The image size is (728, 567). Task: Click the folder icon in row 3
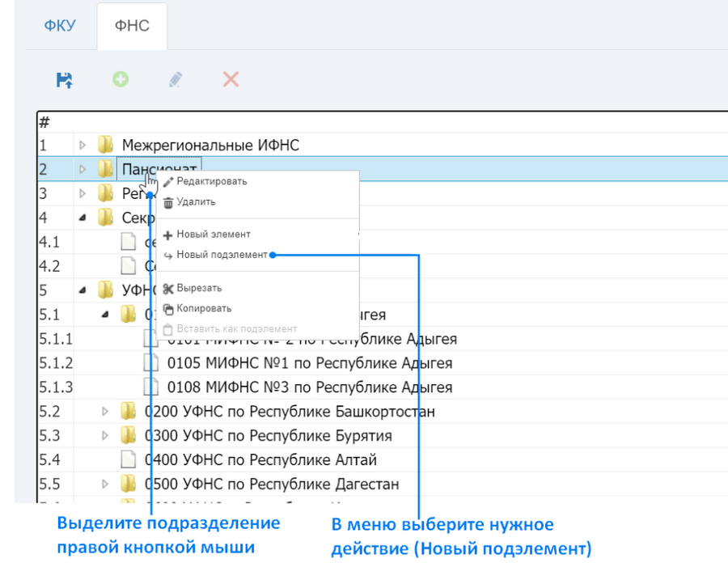(x=106, y=193)
